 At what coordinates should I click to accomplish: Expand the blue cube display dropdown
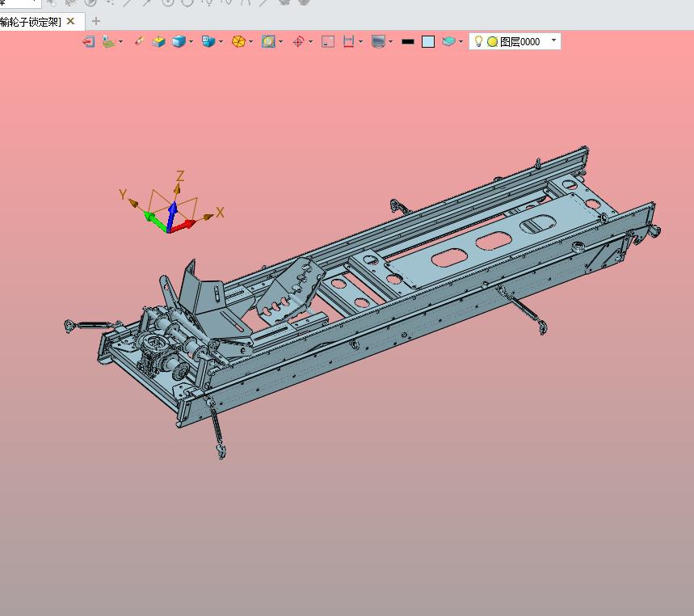click(191, 42)
